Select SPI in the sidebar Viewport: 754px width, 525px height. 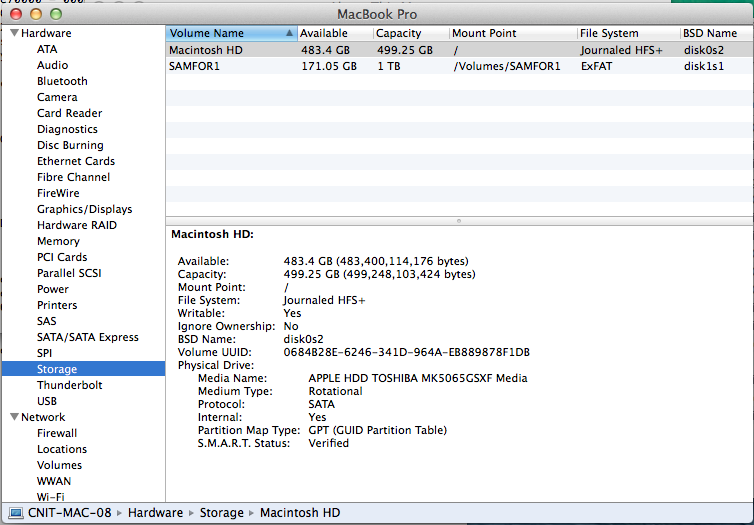(44, 353)
